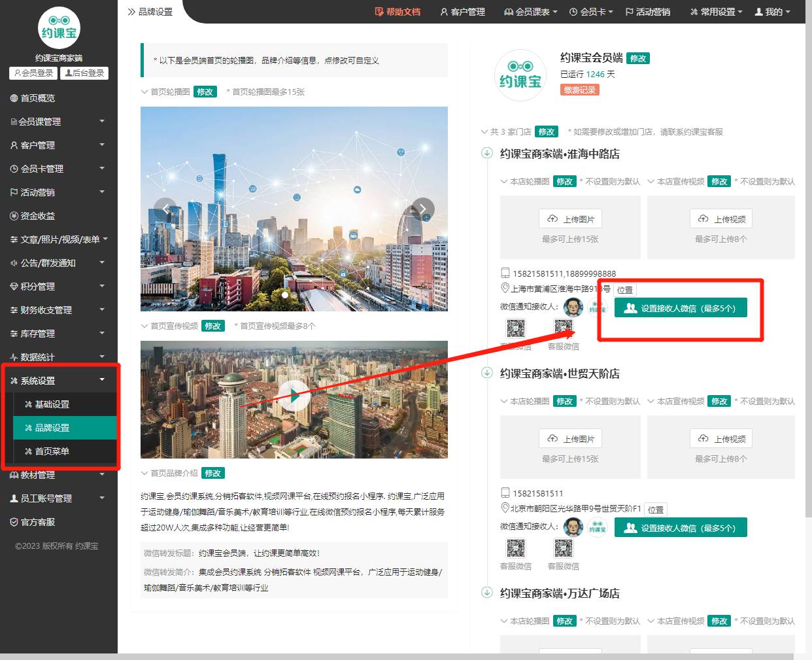Click 修改 next to 首页品牌介绍
Viewport: 812px width, 660px height.
click(x=213, y=474)
